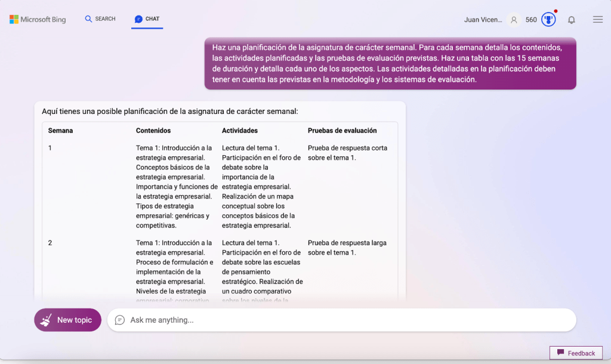Open the 560 rewards points count
Screen dimensions: 611x364
click(531, 20)
